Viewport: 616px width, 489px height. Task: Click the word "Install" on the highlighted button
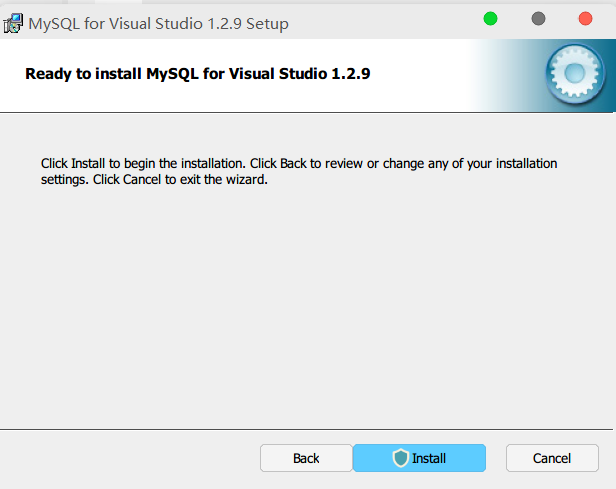tap(429, 458)
